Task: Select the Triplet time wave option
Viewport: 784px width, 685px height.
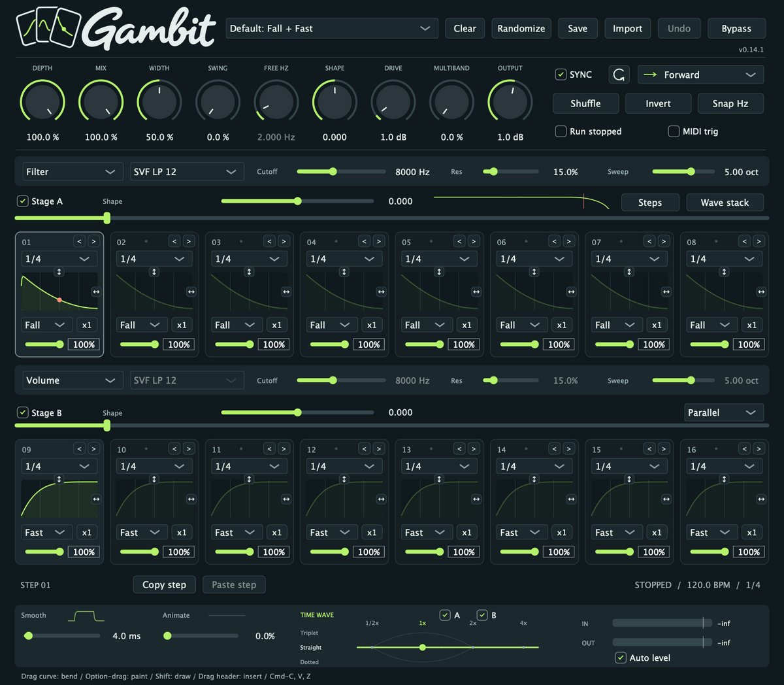Action: pos(309,633)
